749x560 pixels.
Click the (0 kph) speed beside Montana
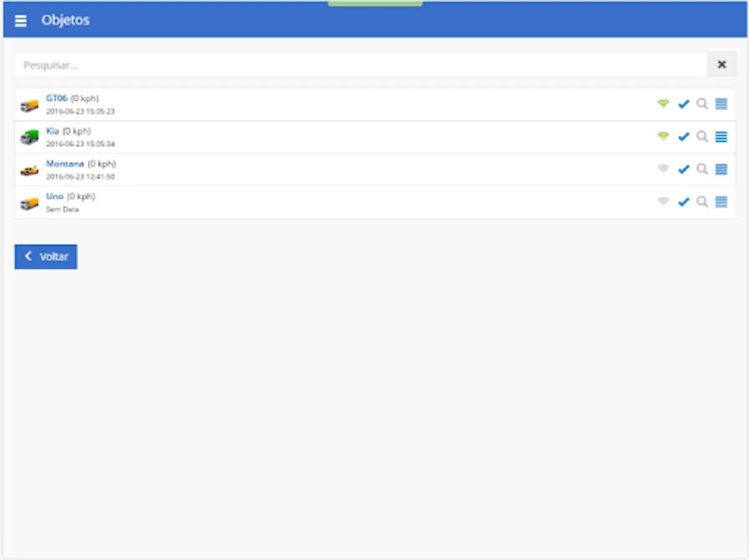click(101, 164)
